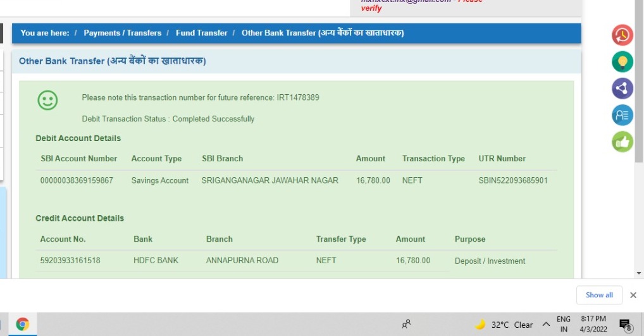Click the ENG IN language indicator
Screen dimensions: 644x336
[563, 324]
